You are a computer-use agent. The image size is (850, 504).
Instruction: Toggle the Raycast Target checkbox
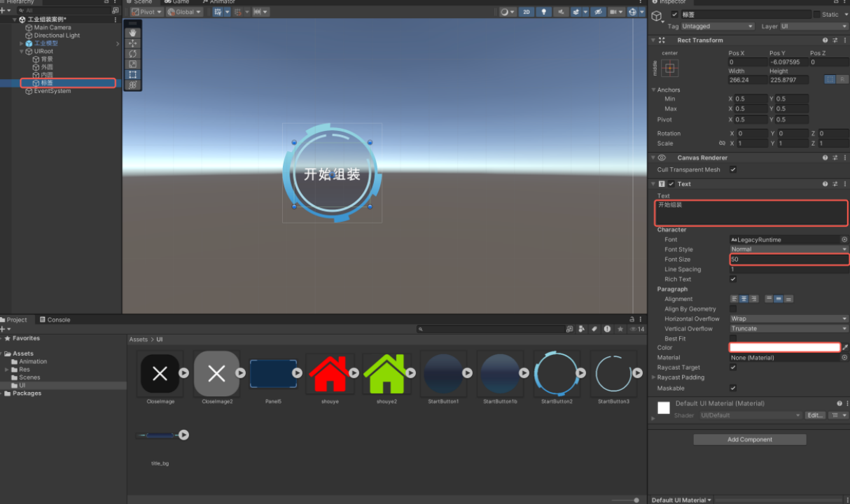coord(733,367)
